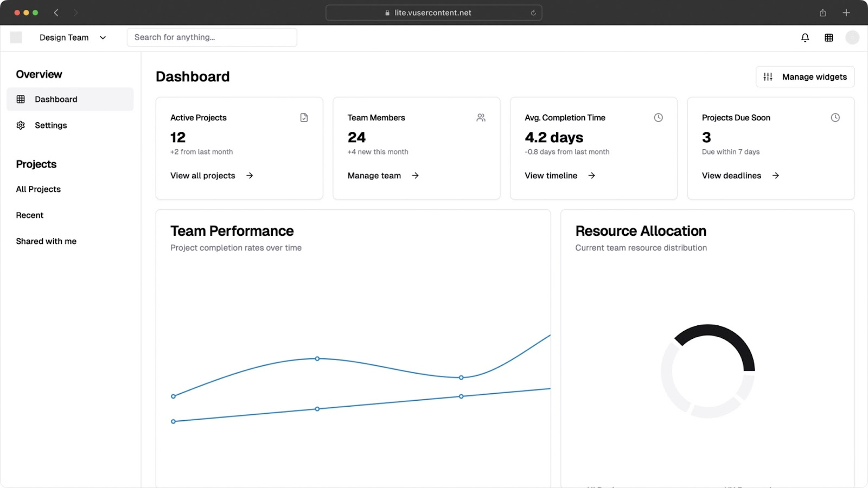
Task: Click the Manage widgets button
Action: [805, 77]
